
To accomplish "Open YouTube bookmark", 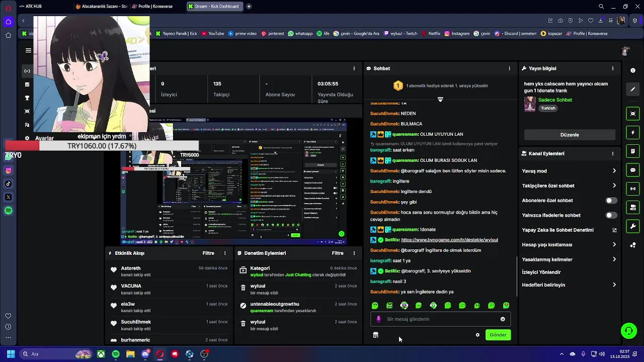I will (213, 34).
